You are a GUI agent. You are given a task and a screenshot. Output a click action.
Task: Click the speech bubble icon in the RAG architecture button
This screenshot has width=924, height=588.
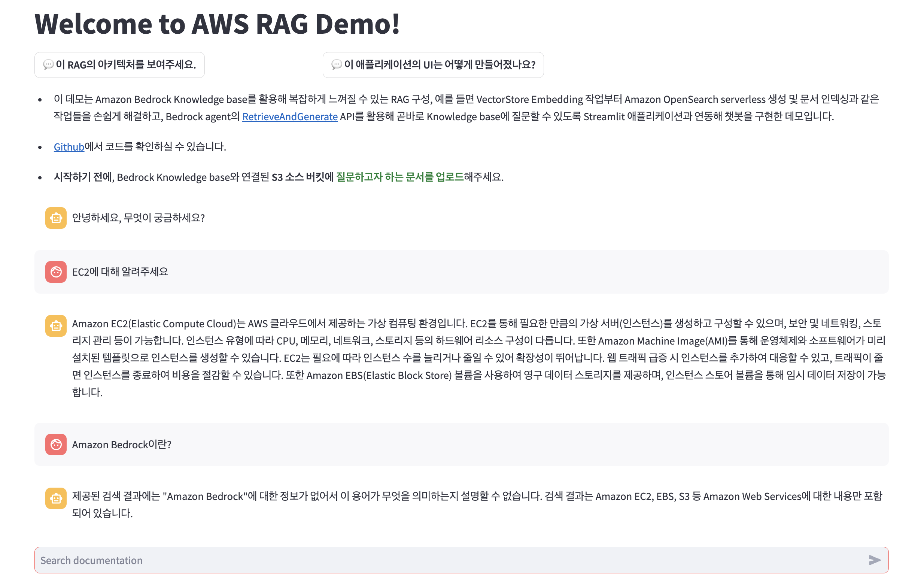pyautogui.click(x=48, y=65)
